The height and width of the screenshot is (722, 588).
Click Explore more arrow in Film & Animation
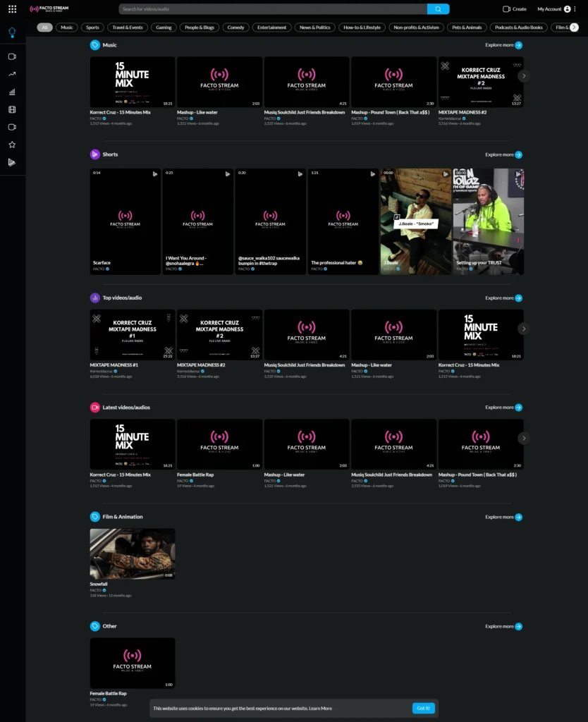click(x=518, y=517)
